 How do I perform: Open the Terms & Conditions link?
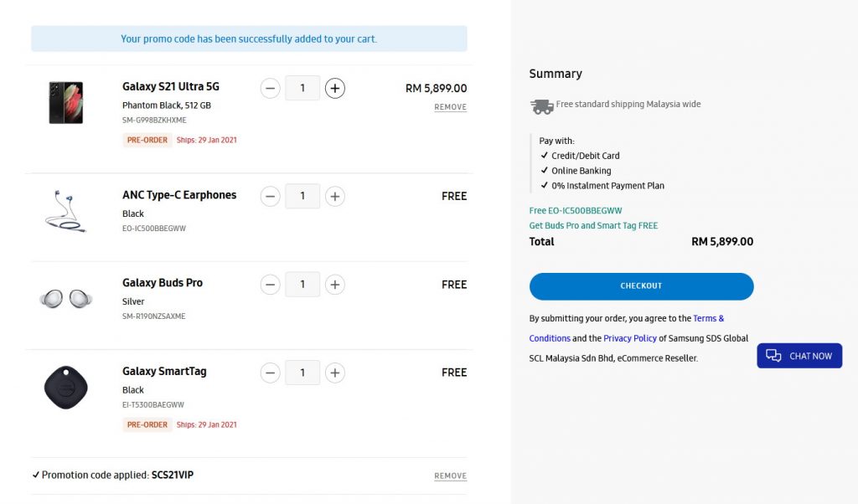[627, 328]
